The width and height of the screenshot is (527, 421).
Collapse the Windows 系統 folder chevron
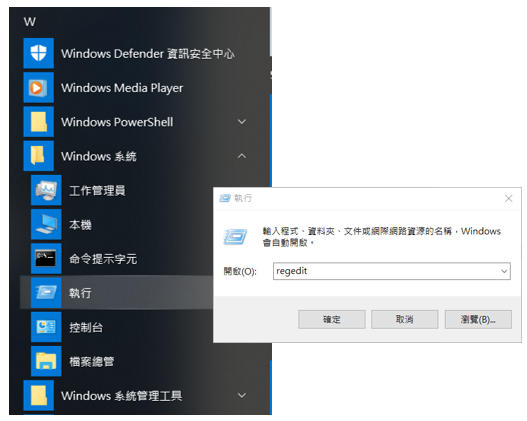point(242,156)
